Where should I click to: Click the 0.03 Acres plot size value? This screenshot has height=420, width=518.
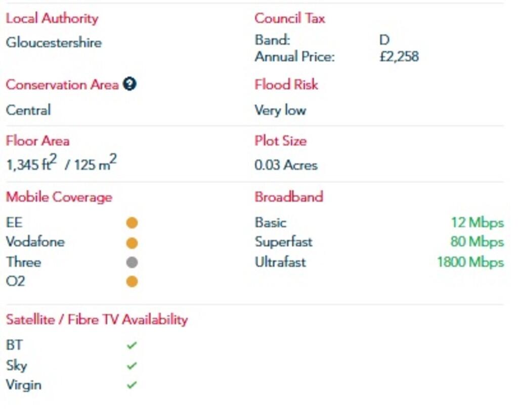[286, 165]
